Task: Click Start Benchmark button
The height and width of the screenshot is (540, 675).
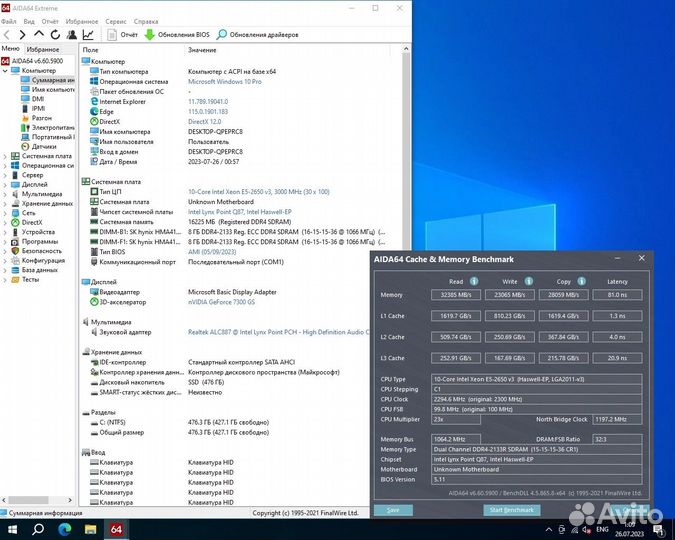Action: [511, 510]
